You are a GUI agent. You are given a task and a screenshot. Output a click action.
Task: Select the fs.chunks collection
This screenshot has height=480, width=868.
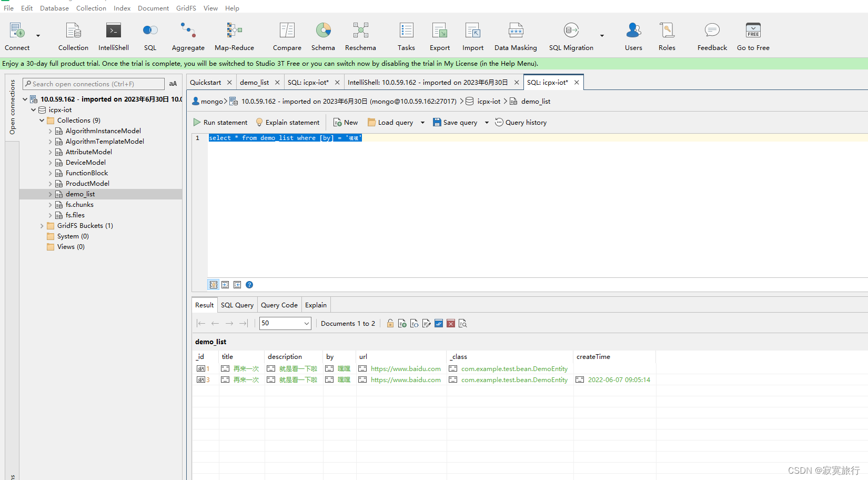pos(79,204)
